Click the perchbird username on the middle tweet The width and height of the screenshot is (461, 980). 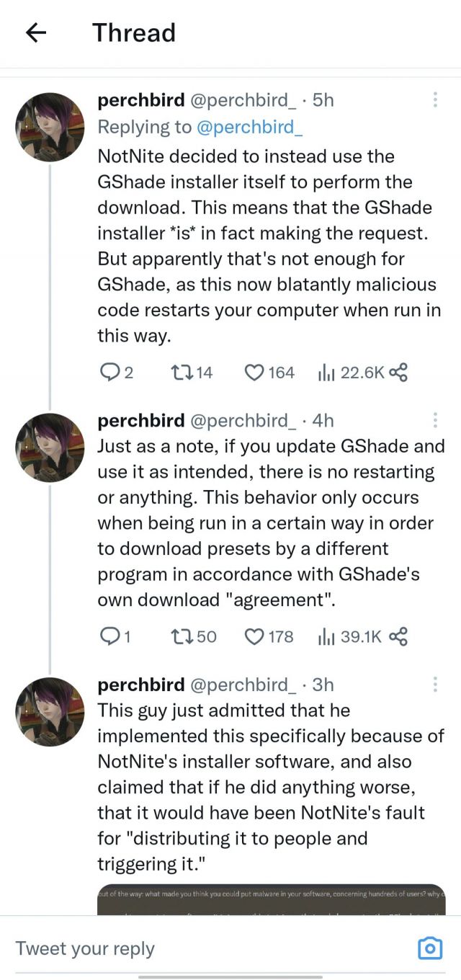point(140,420)
